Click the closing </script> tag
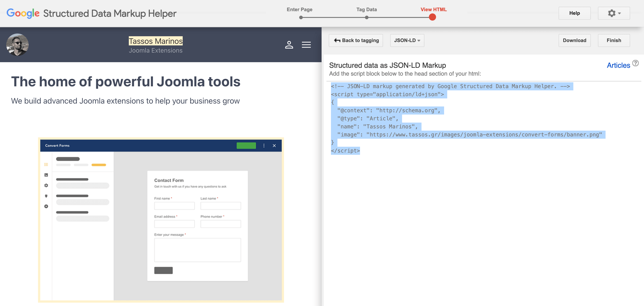This screenshot has height=306, width=644. pyautogui.click(x=345, y=151)
